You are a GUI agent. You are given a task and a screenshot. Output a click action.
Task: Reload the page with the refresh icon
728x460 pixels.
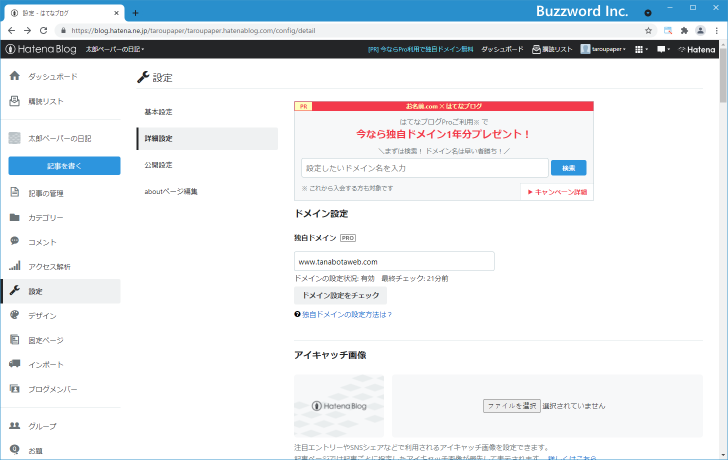[x=44, y=31]
